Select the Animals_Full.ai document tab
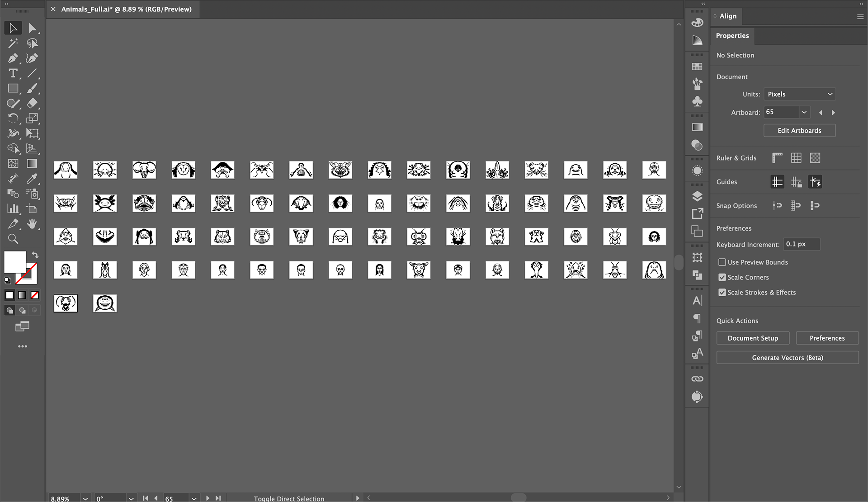The width and height of the screenshot is (868, 502). 126,9
